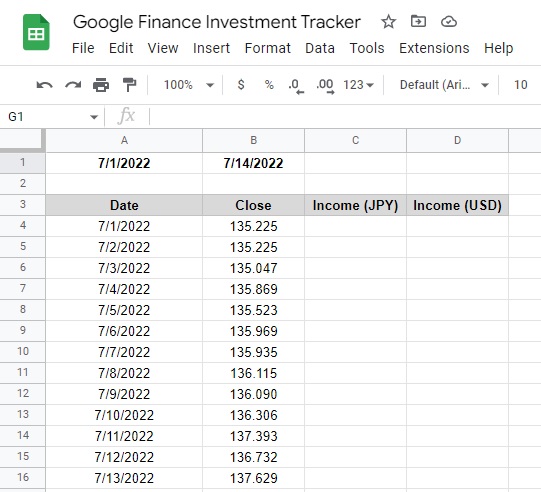
Task: Expand the 123 more formats dropdown
Action: pyautogui.click(x=358, y=85)
